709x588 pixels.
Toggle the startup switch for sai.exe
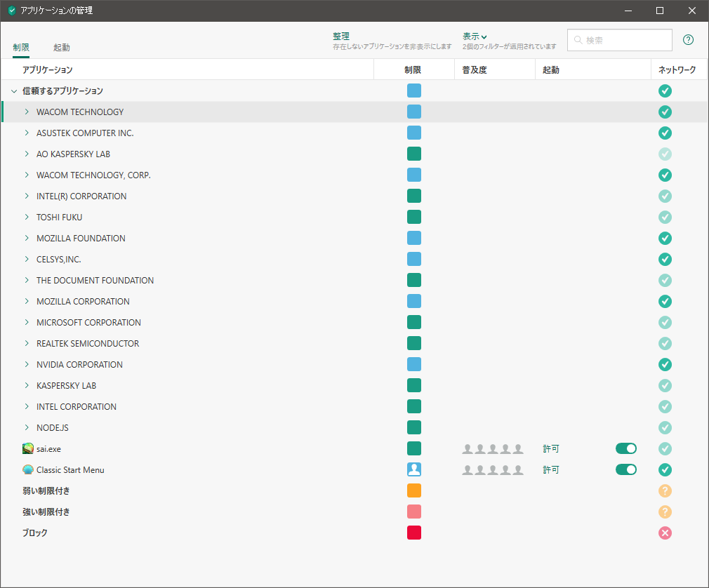pos(625,448)
